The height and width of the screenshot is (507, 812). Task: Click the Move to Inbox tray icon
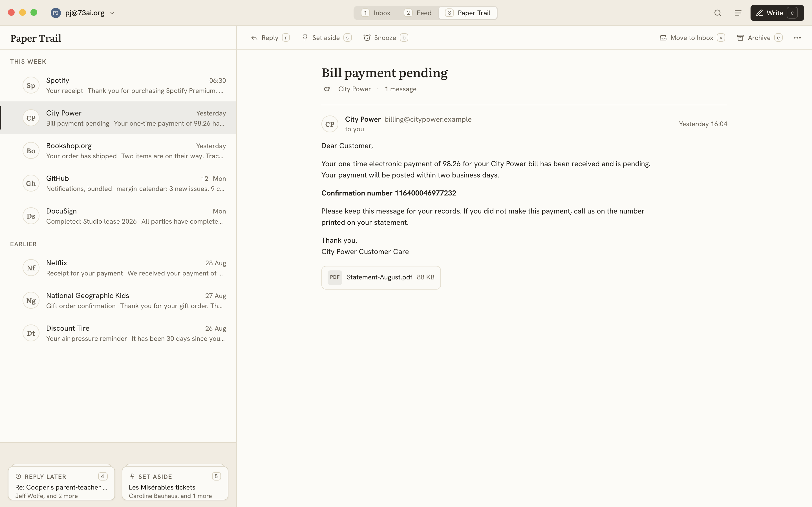point(663,38)
